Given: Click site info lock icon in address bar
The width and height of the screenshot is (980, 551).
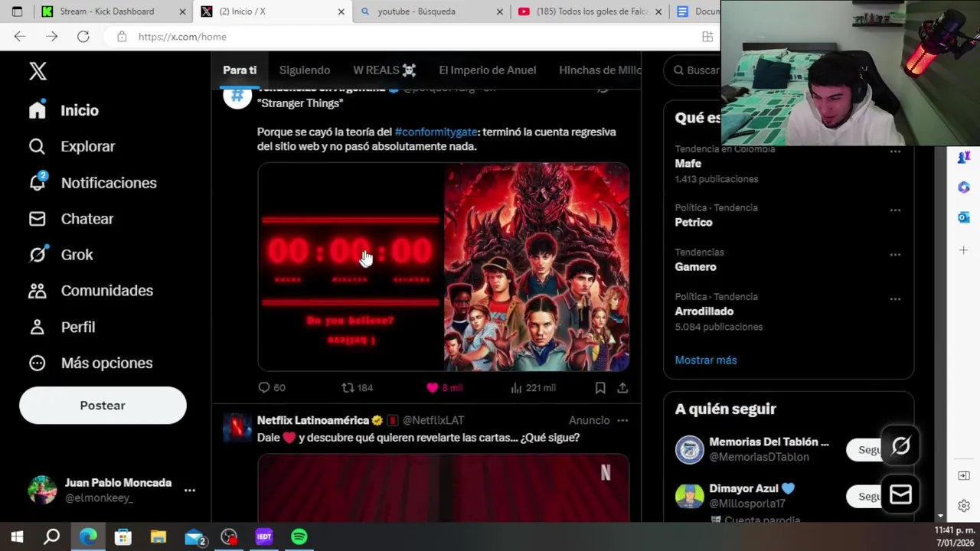Looking at the screenshot, I should coord(122,37).
